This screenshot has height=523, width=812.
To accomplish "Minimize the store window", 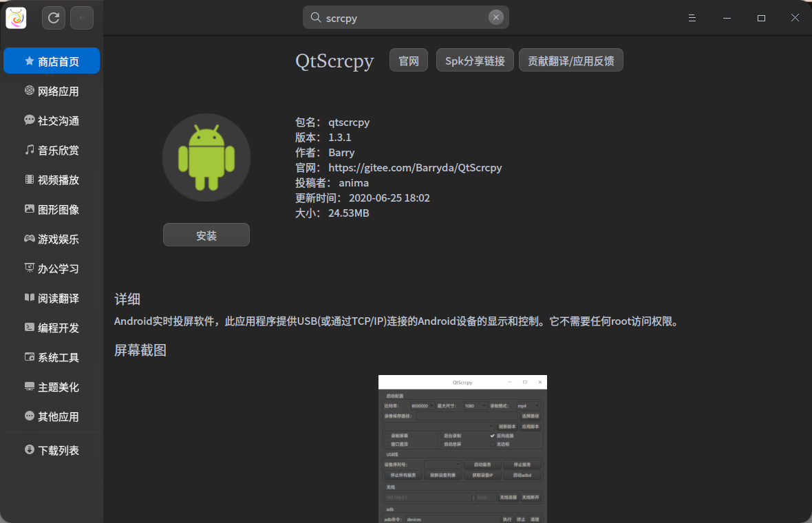I will click(727, 18).
